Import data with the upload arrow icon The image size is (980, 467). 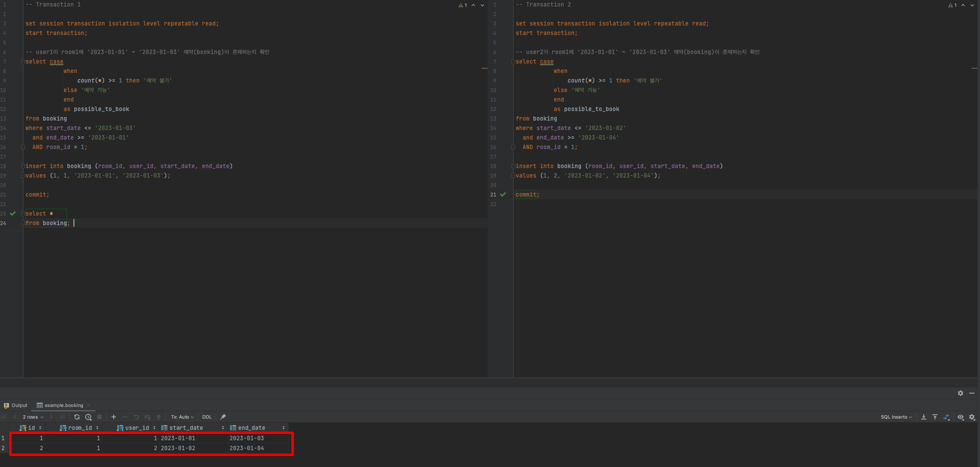pos(935,417)
